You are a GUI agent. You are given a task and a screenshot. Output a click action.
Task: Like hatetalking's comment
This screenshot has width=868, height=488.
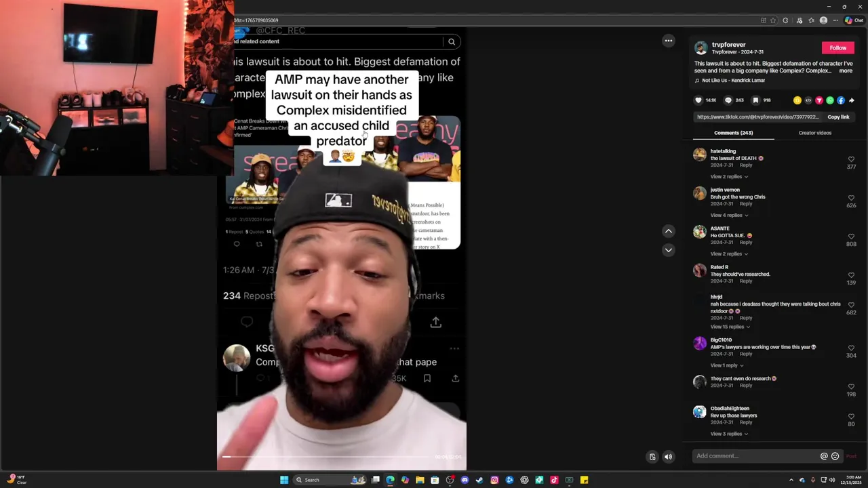pos(851,159)
